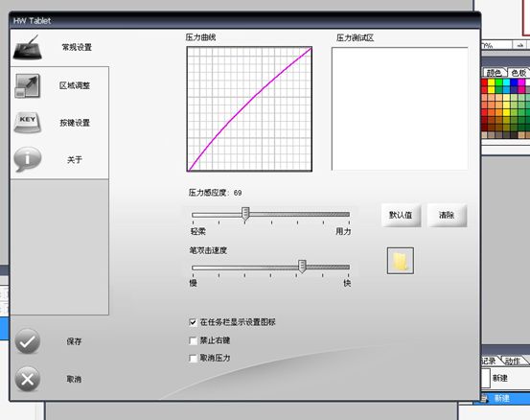
Task: Enable the 取消压力 checkbox
Action: tap(193, 358)
